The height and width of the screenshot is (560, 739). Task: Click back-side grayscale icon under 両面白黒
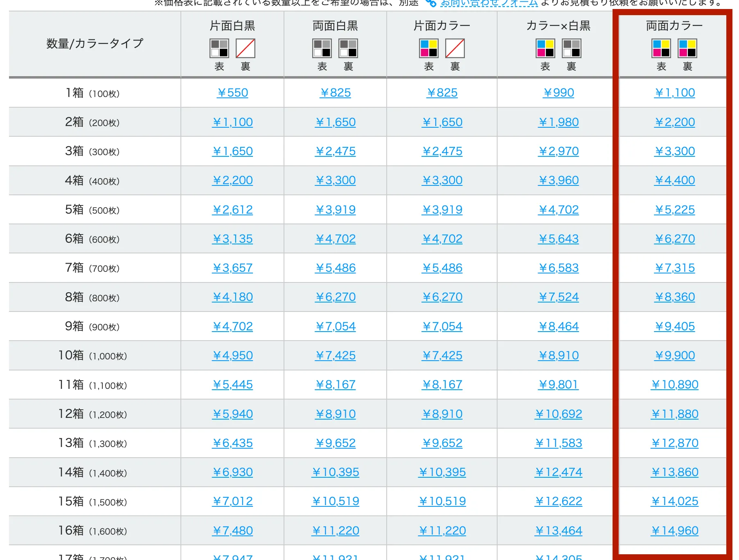[348, 48]
